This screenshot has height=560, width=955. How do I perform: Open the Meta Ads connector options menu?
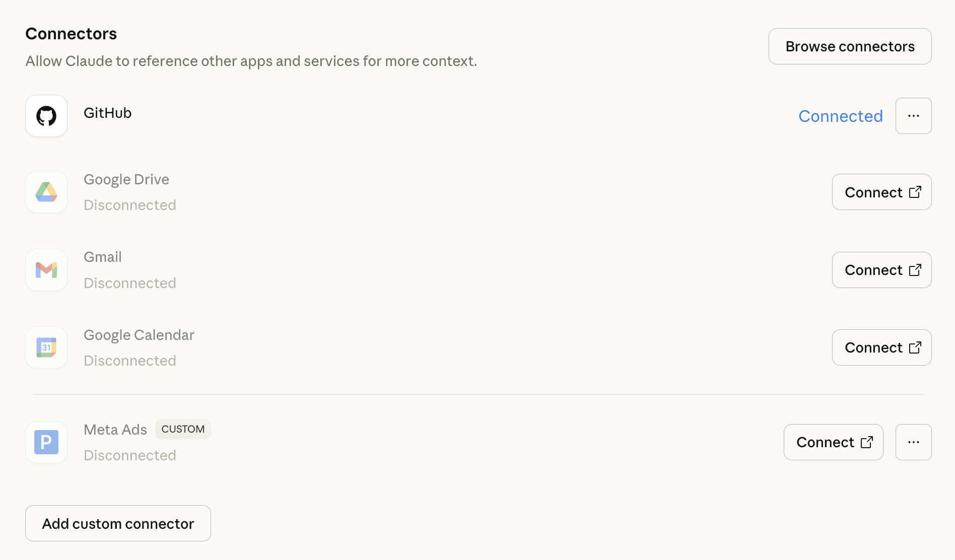click(914, 442)
